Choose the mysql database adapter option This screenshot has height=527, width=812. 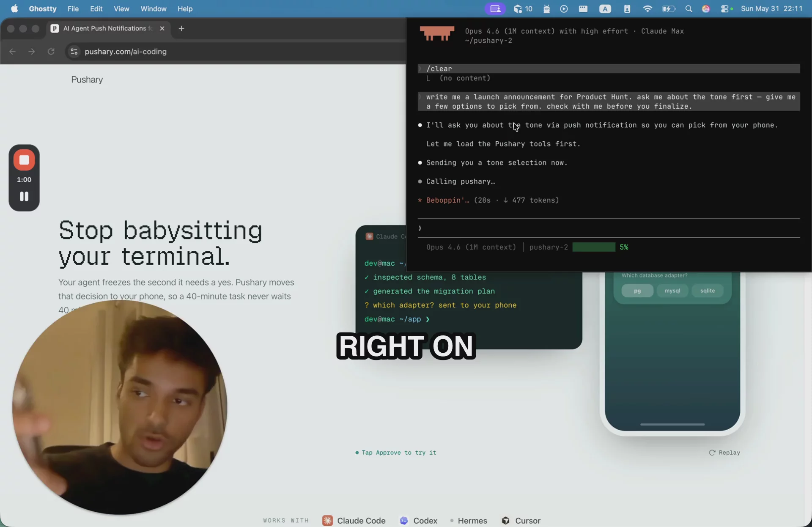(672, 291)
